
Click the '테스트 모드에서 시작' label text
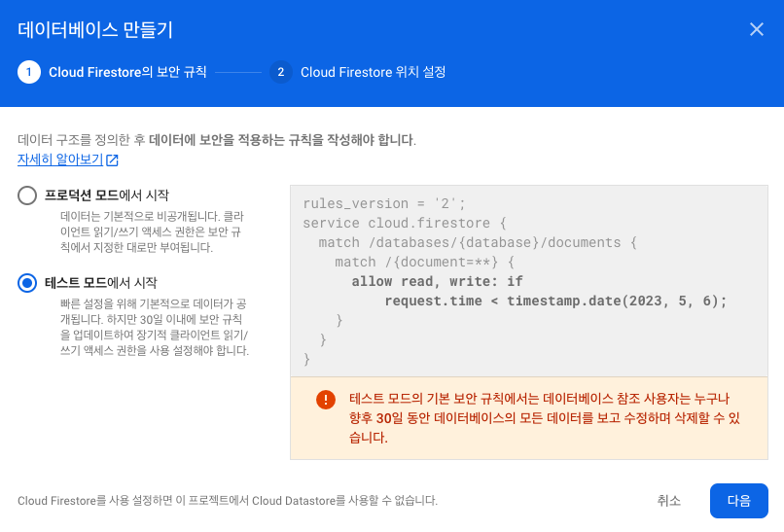101,282
